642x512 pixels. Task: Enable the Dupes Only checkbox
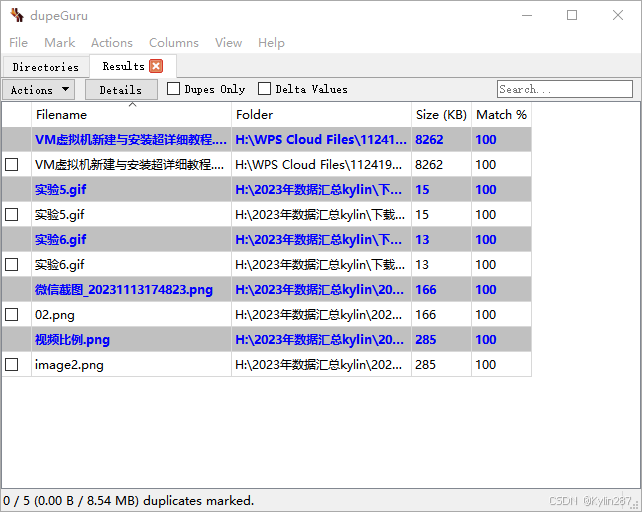coord(173,88)
